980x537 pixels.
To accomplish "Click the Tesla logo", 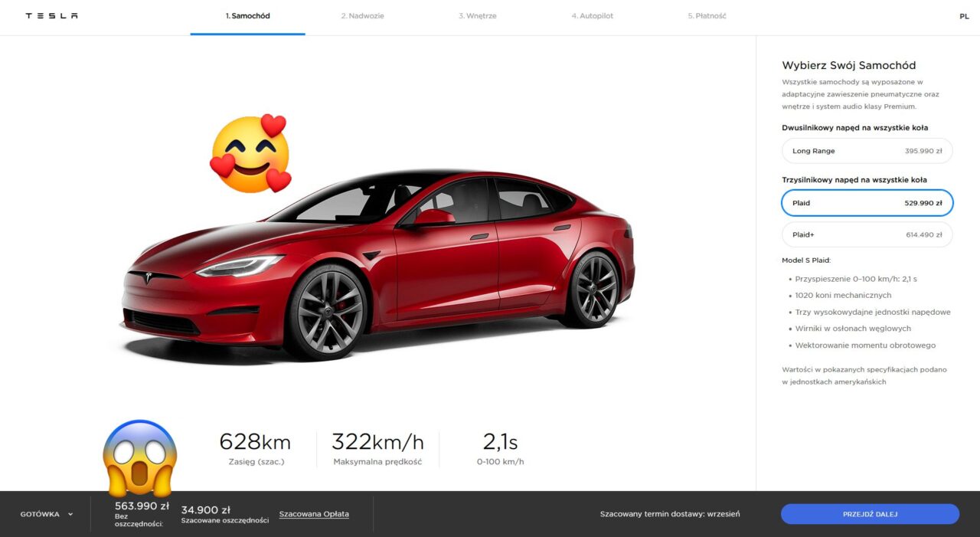I will click(x=51, y=16).
